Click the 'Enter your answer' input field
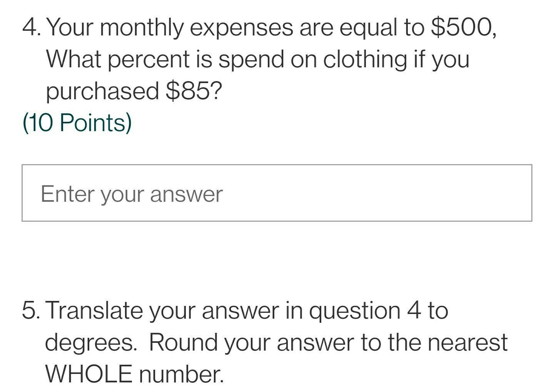554x392 pixels. click(x=277, y=193)
